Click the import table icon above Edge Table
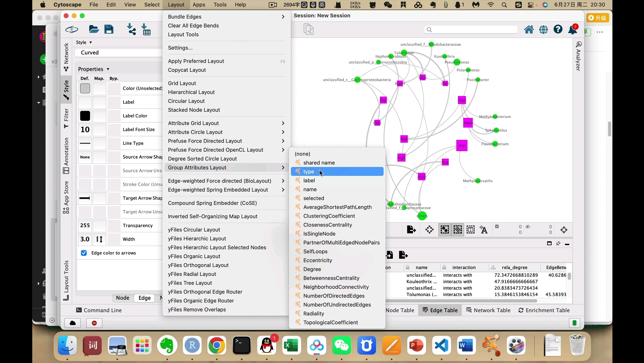 (389, 255)
